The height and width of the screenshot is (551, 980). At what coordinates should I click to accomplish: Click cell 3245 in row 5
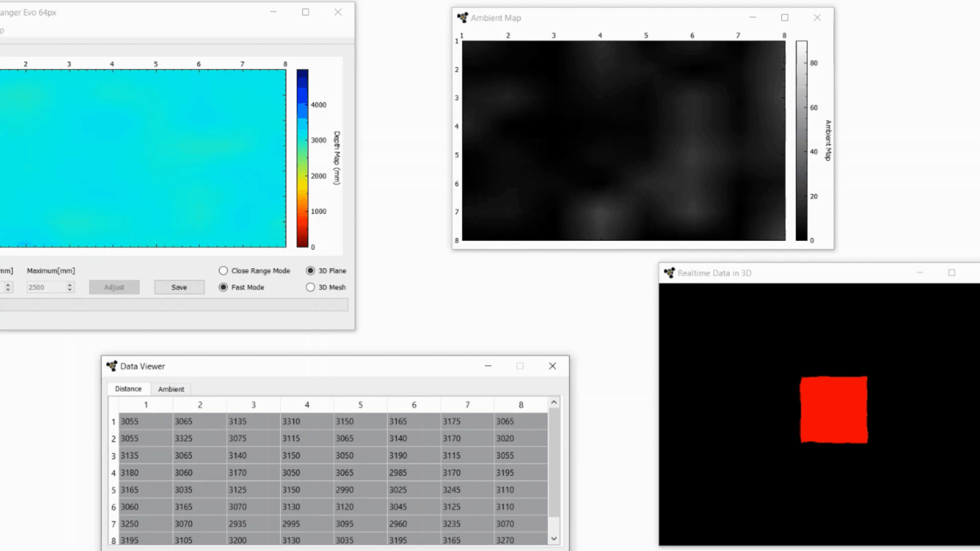(x=468, y=490)
